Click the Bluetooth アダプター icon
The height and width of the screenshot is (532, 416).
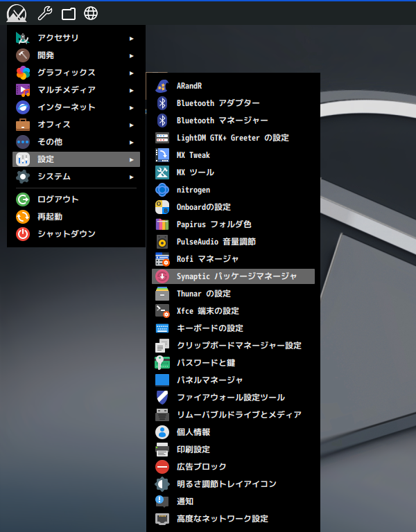point(162,103)
